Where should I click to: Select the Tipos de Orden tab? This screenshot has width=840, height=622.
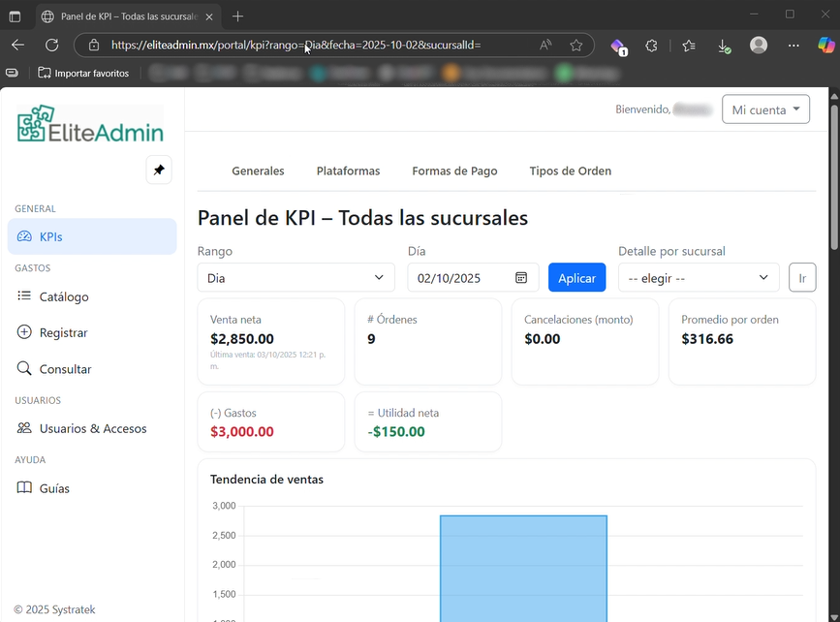pos(570,171)
